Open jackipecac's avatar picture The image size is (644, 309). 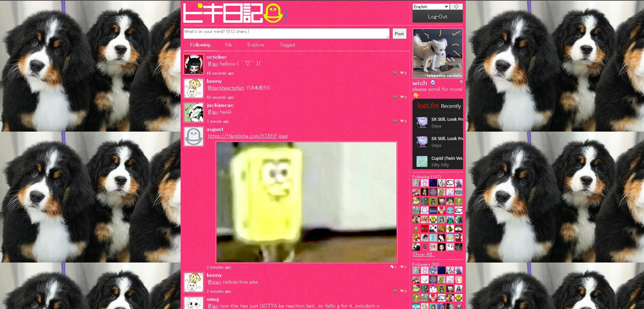[194, 112]
